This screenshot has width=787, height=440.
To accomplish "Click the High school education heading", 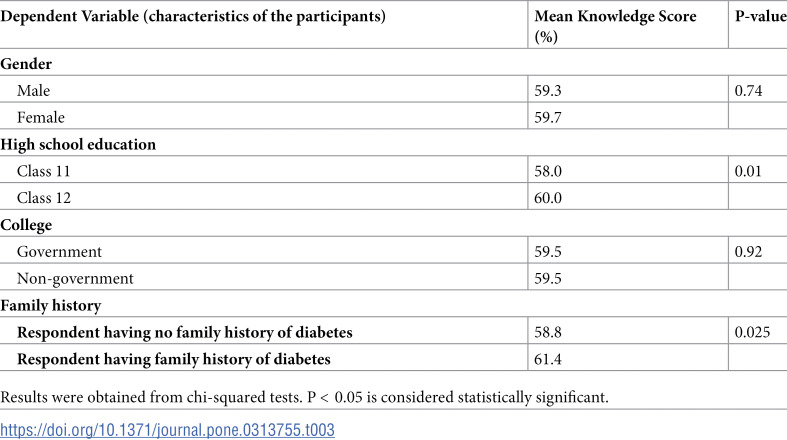I will (x=78, y=144).
